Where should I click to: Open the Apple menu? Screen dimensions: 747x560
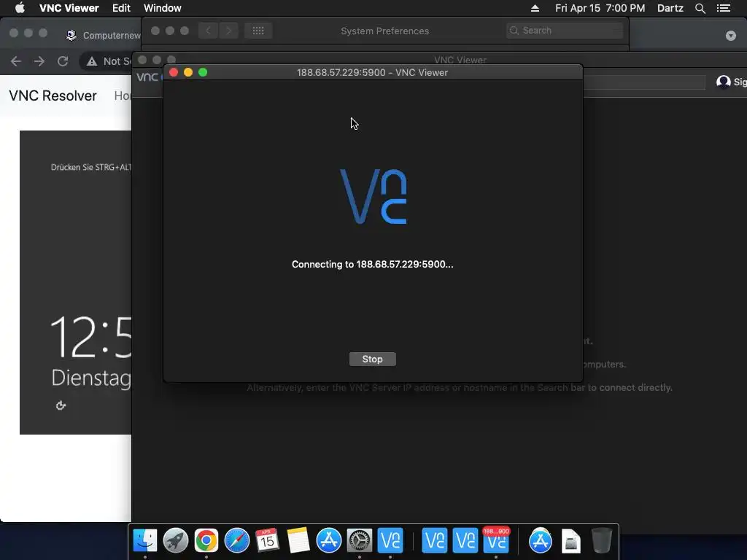click(x=20, y=8)
